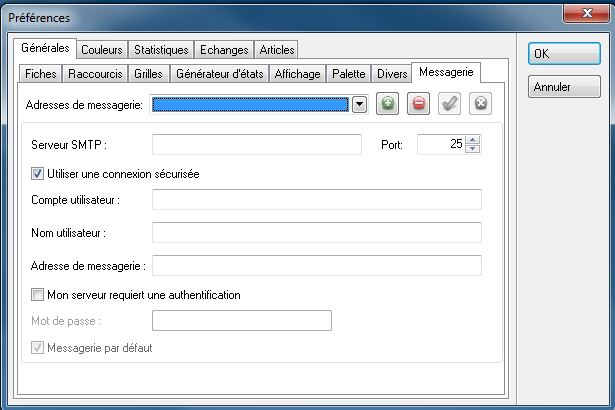Open the Générateur d'états sub-tab
Screen dimensions: 615x410
[217, 74]
